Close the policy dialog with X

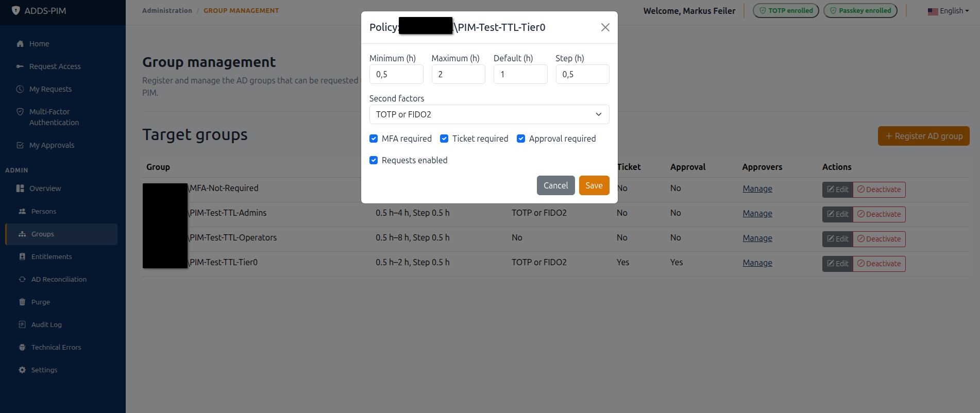click(605, 27)
